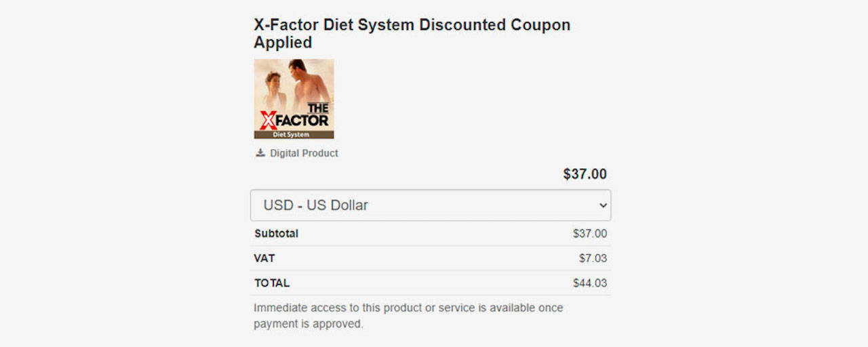
Task: Click the Diet System banner in thumbnail
Action: [294, 134]
